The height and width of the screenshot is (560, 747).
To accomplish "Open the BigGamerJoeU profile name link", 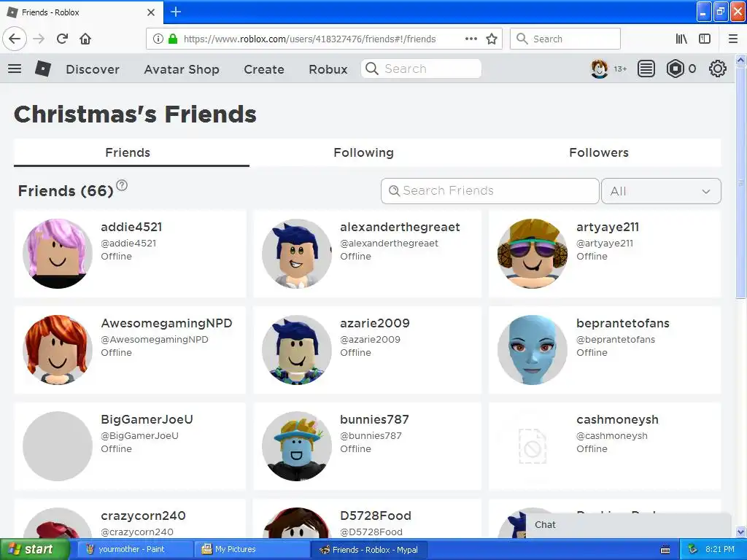I will (x=147, y=419).
